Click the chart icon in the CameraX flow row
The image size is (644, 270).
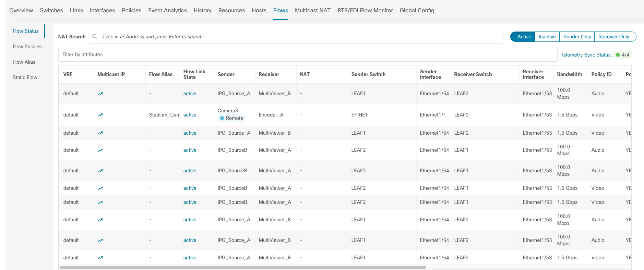tap(100, 115)
